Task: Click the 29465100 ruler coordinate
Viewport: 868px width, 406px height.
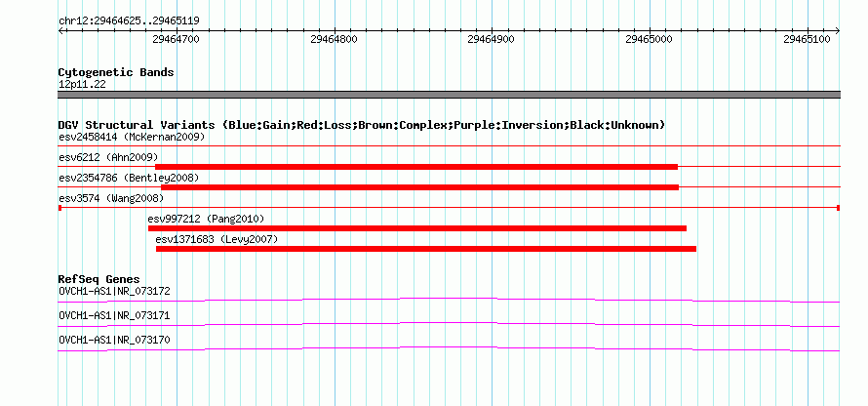Action: pyautogui.click(x=808, y=39)
